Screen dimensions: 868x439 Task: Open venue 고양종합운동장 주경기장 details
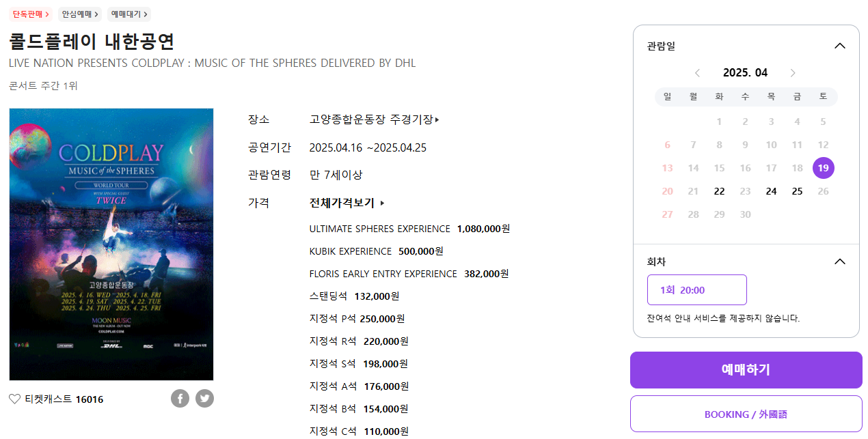click(x=375, y=119)
